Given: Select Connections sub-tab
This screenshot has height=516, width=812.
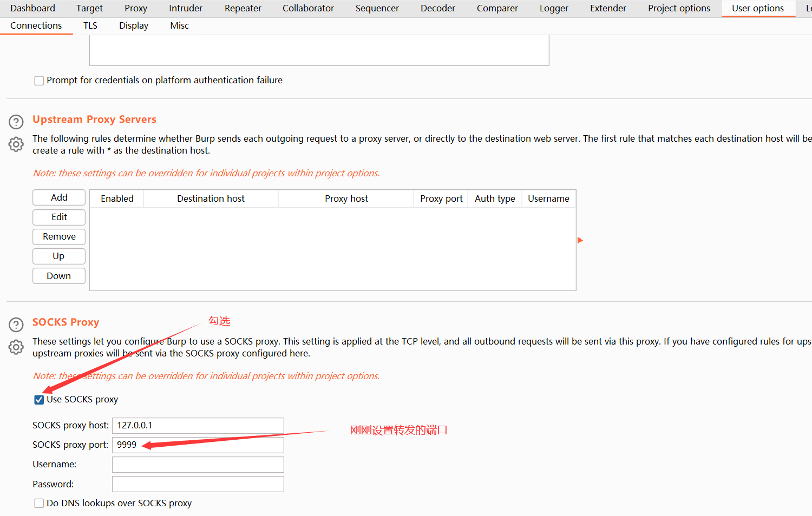Looking at the screenshot, I should click(36, 25).
